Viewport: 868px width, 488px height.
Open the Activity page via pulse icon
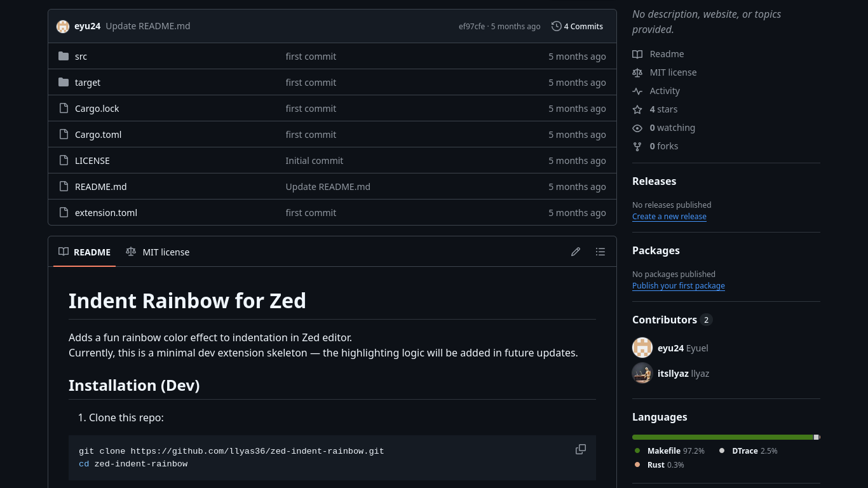coord(637,91)
